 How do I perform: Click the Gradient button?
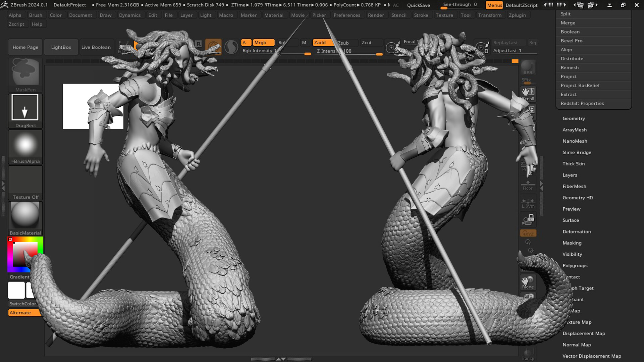tap(19, 277)
